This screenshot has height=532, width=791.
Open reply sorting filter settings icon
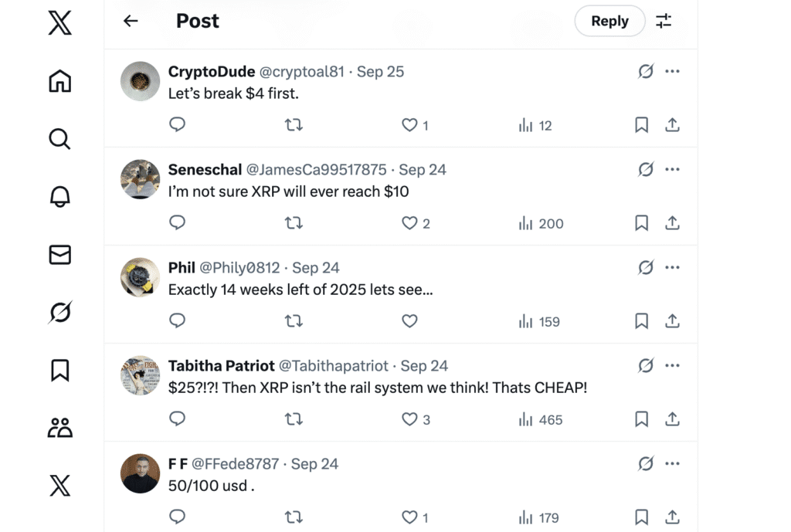664,21
